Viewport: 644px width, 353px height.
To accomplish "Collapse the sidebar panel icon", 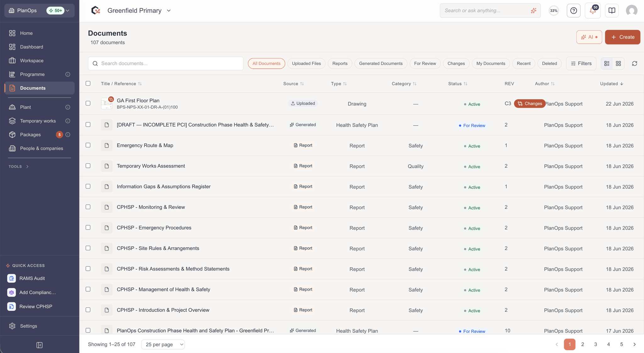I will (40, 345).
